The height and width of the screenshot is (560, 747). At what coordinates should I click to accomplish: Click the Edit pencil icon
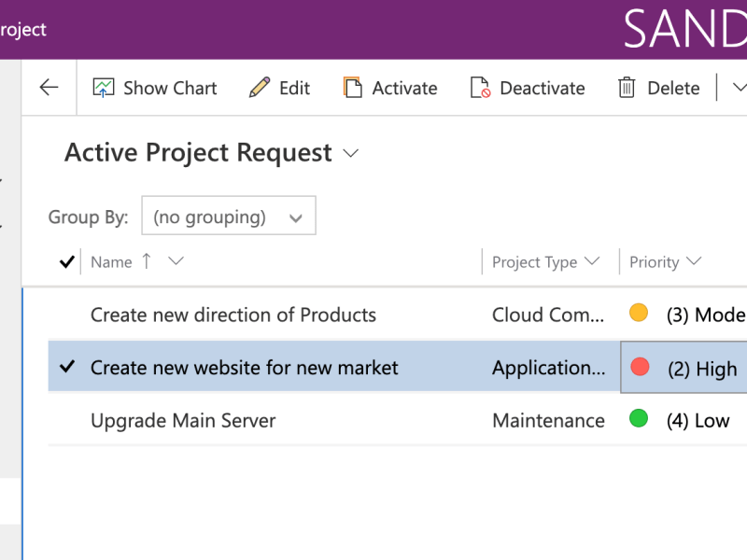tap(260, 88)
